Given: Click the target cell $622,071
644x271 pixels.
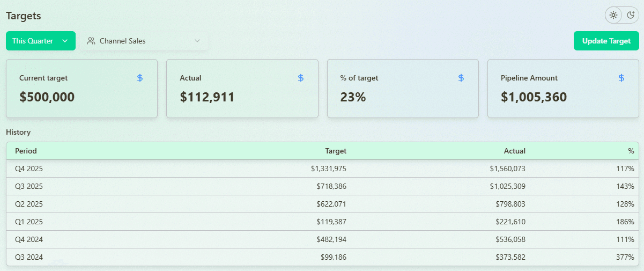Looking at the screenshot, I should (x=331, y=204).
